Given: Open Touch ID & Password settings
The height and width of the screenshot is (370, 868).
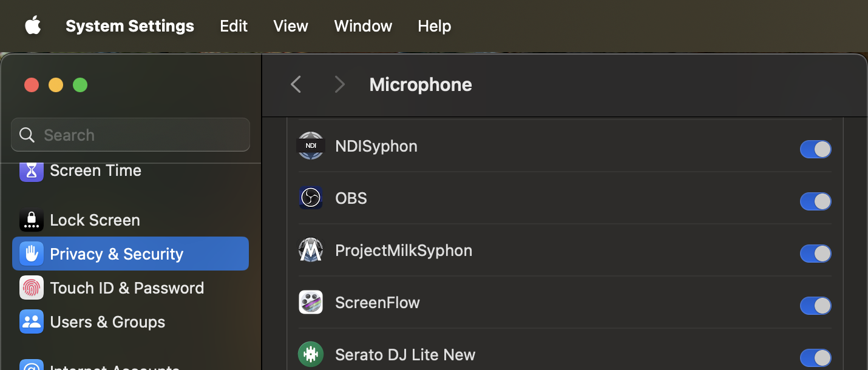Looking at the screenshot, I should [x=131, y=288].
